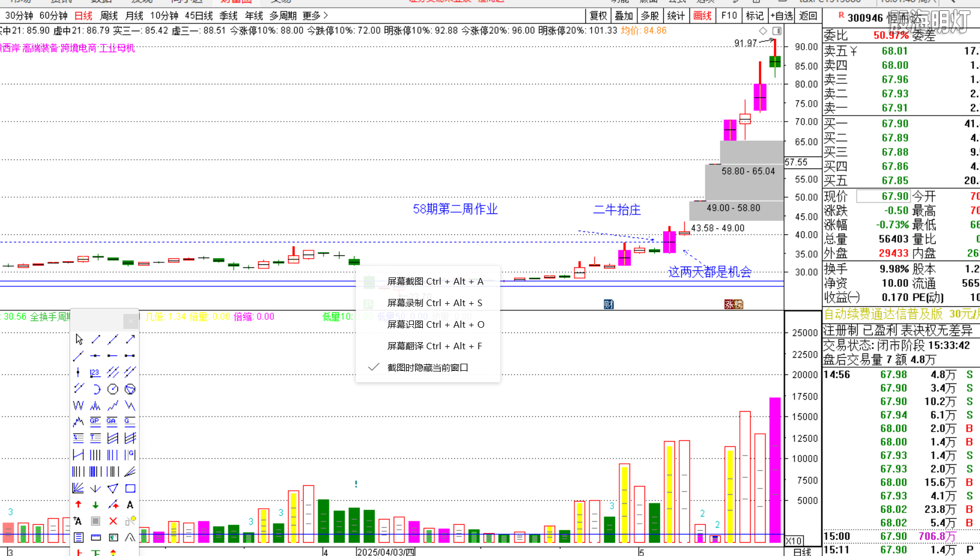The image size is (980, 556).
Task: Toggle 复权 price adjustment
Action: (x=598, y=16)
